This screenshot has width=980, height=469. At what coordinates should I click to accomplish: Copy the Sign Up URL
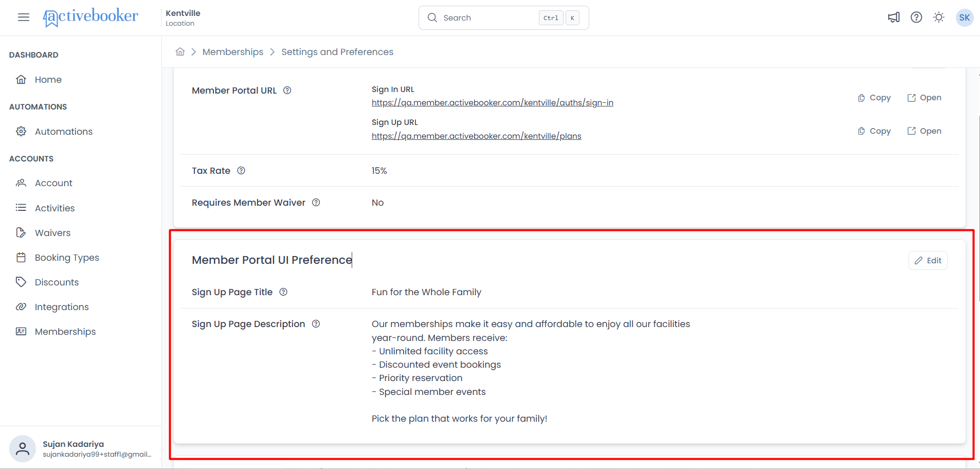[x=874, y=131]
